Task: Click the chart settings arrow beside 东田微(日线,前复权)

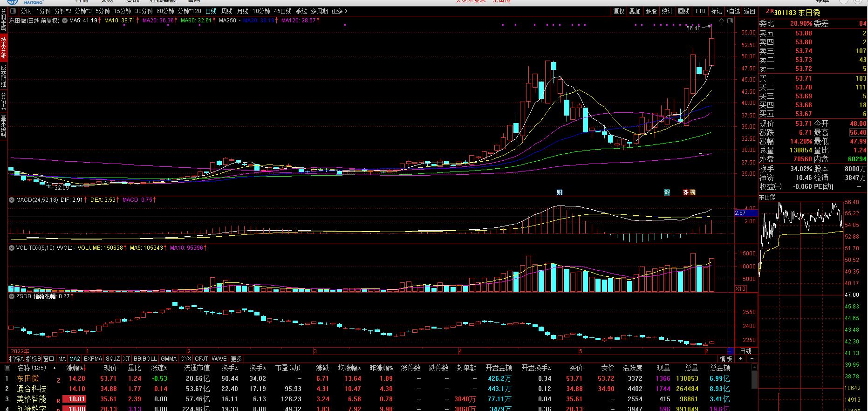Action: click(x=64, y=21)
